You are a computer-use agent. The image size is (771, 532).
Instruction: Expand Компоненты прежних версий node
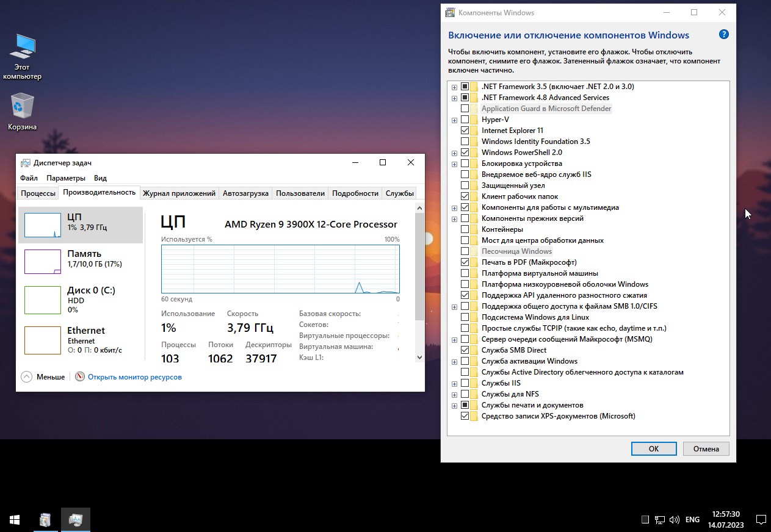pos(454,218)
